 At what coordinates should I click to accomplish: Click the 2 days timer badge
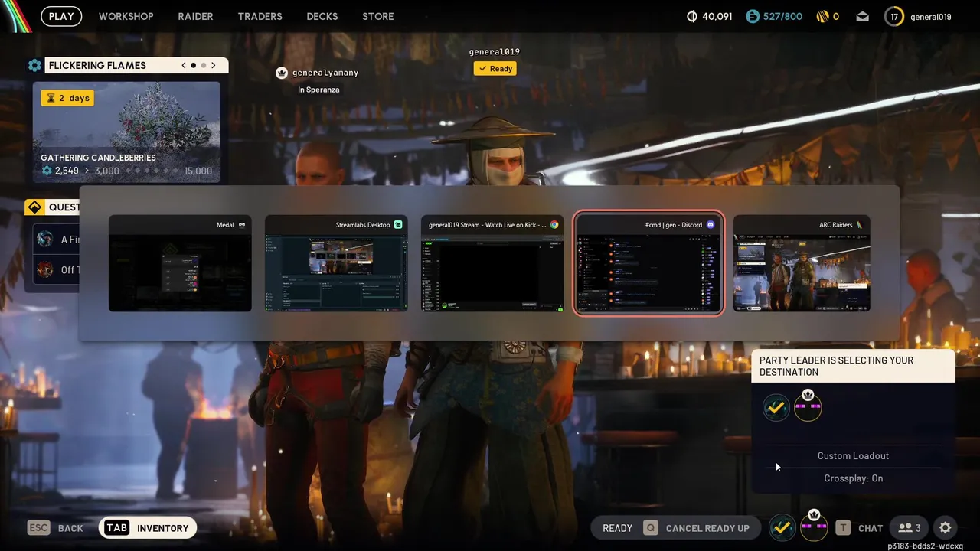click(67, 98)
